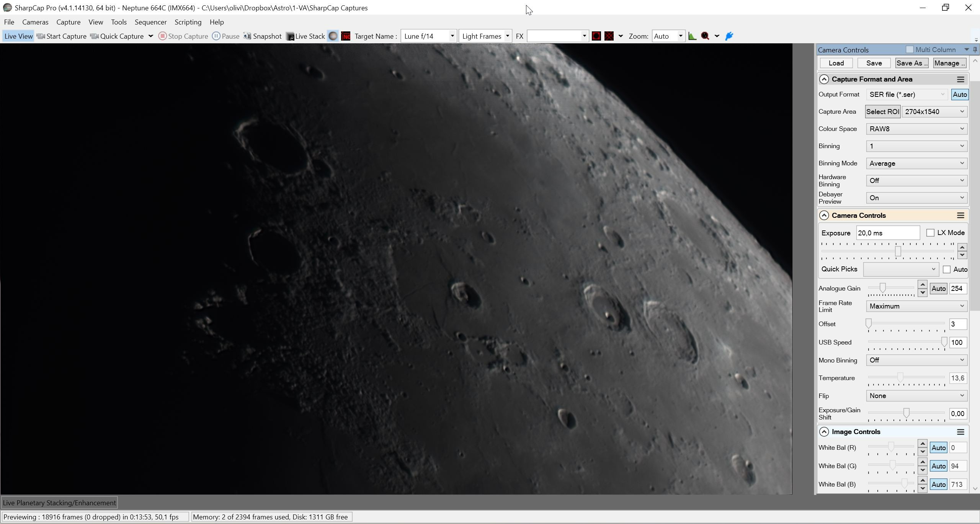Click the red magnifier focus assistant icon
Viewport: 980px width, 524px height.
[x=705, y=36]
